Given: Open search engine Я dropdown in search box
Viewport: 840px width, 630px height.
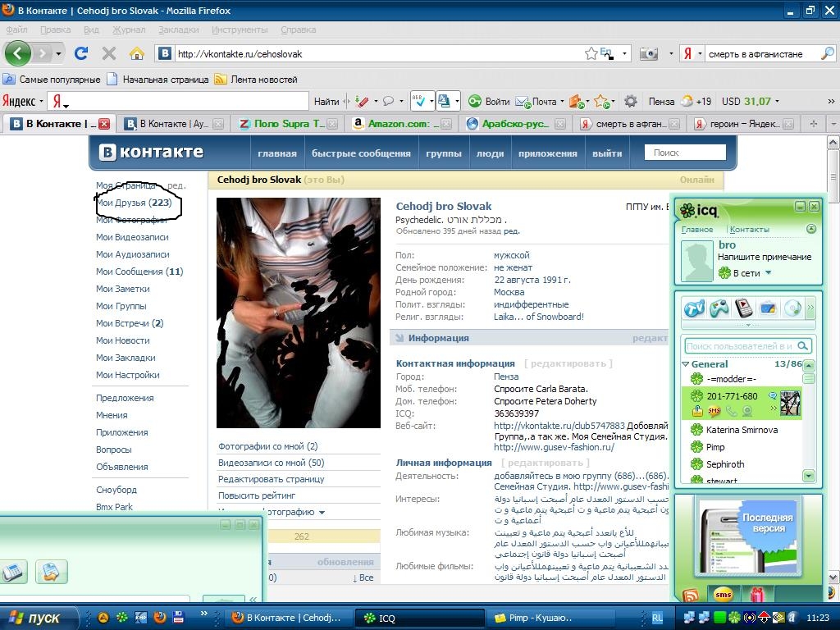Looking at the screenshot, I should pyautogui.click(x=700, y=53).
